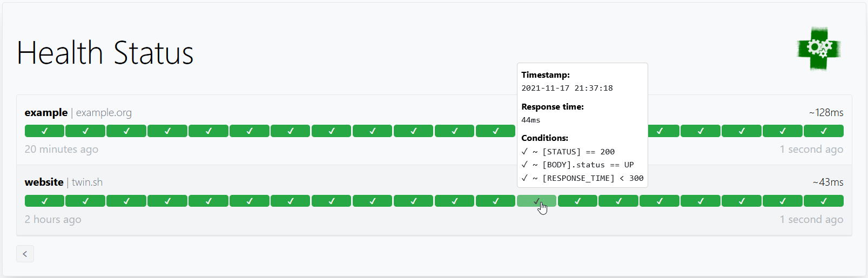Click last health badge in website row
The width and height of the screenshot is (868, 278).
pos(823,201)
